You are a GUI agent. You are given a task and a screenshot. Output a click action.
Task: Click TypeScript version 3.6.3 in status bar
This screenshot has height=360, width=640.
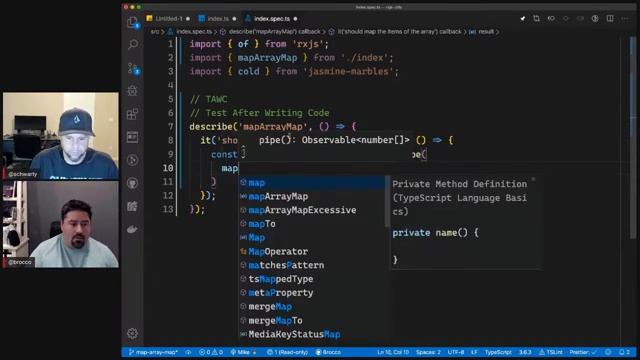tap(525, 352)
